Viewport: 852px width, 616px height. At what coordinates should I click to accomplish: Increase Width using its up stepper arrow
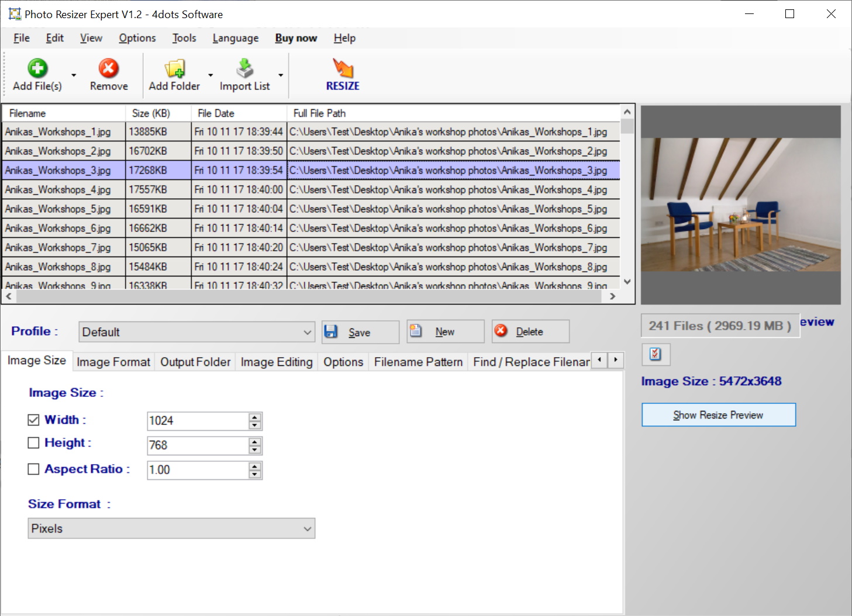pyautogui.click(x=254, y=417)
